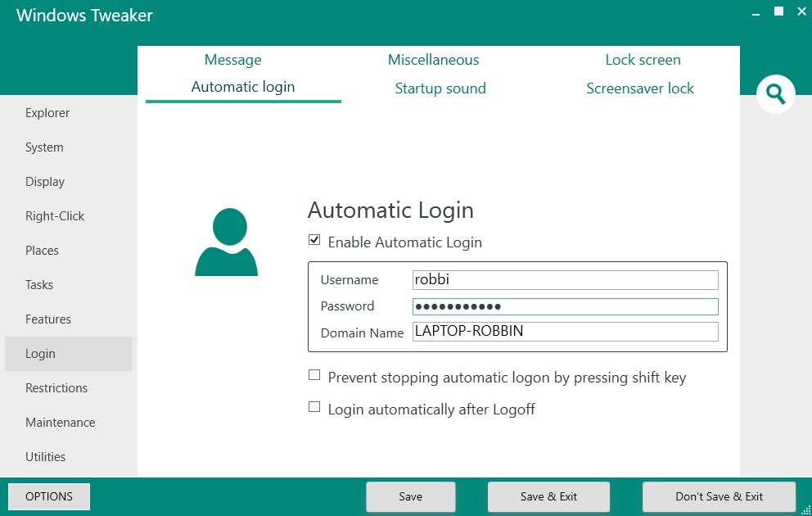Switch to the Miscellaneous tab
Viewport: 812px width, 516px height.
[x=434, y=60]
